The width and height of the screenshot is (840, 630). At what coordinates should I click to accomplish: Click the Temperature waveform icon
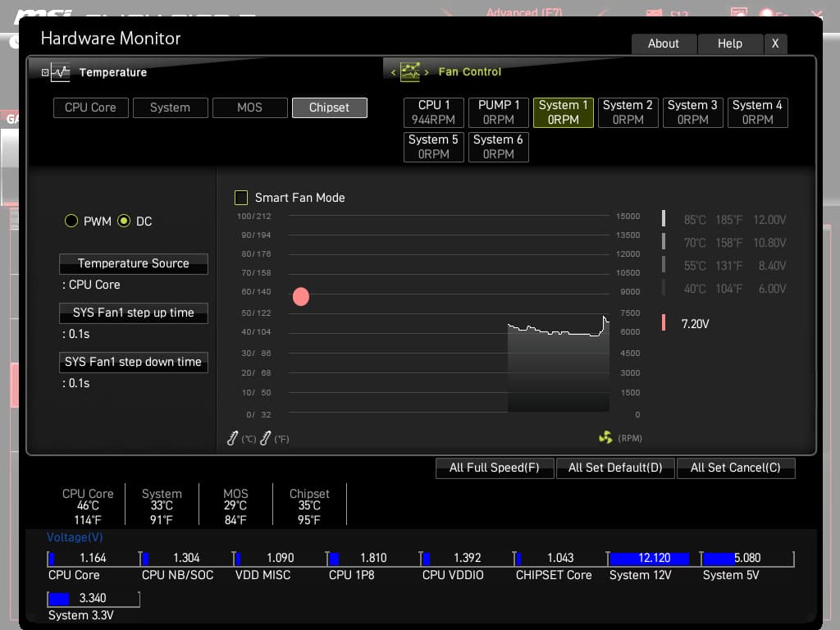coord(61,72)
